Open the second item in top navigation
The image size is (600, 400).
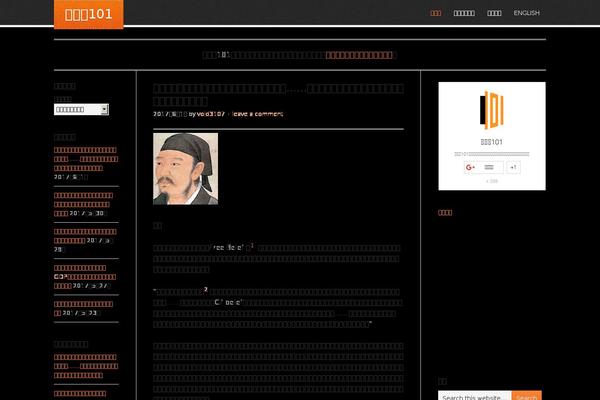tap(464, 13)
